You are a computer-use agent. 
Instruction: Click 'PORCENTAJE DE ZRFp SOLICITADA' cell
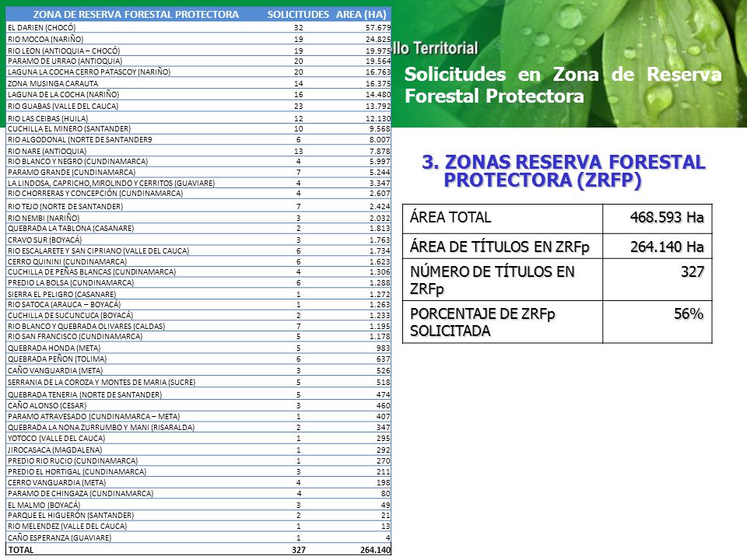click(x=503, y=322)
